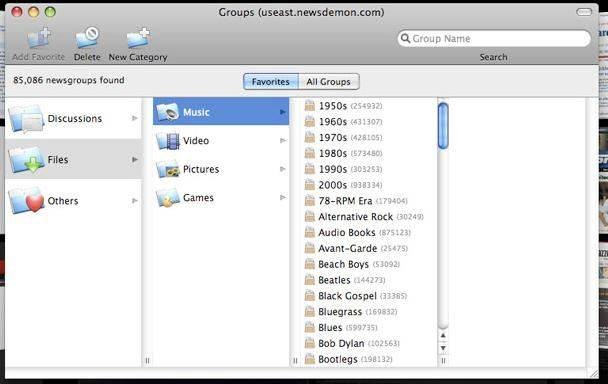The image size is (608, 384).
Task: Expand the Files row arrow
Action: pyautogui.click(x=135, y=159)
